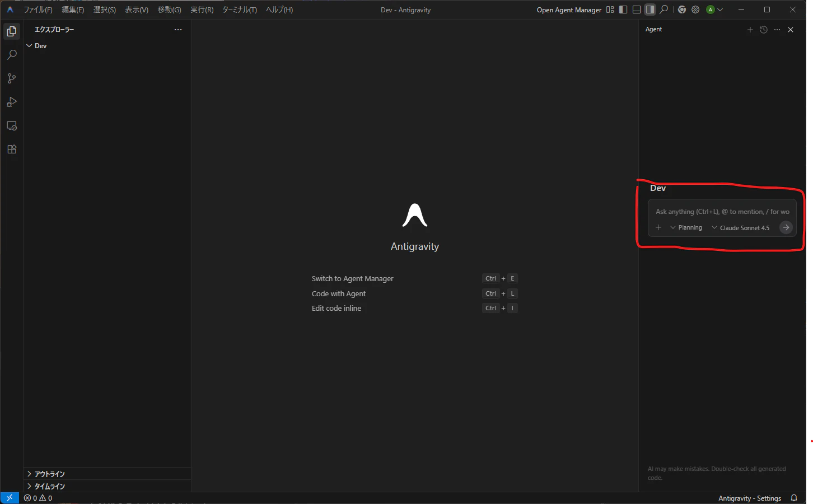813x504 pixels.
Task: Open the 実行(R) menu
Action: point(202,10)
